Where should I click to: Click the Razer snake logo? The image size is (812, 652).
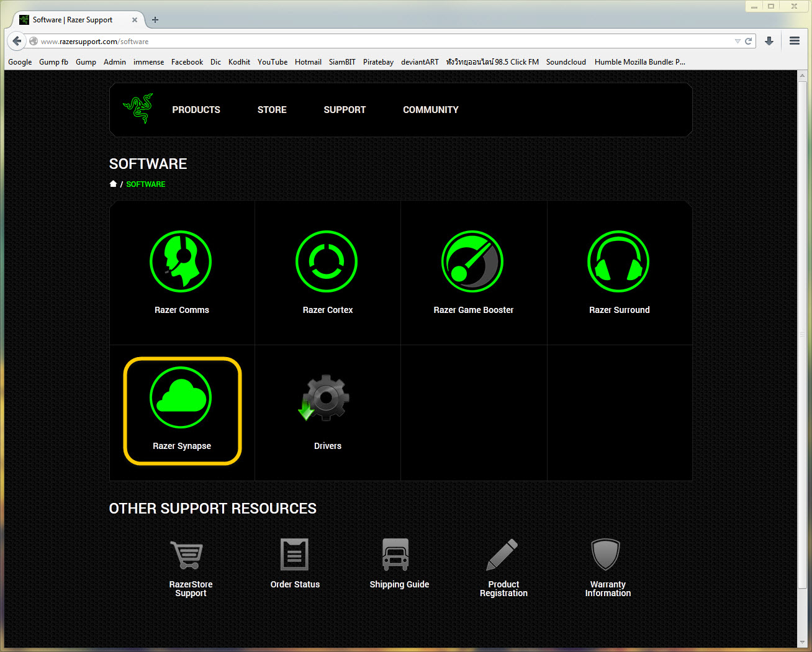point(138,109)
